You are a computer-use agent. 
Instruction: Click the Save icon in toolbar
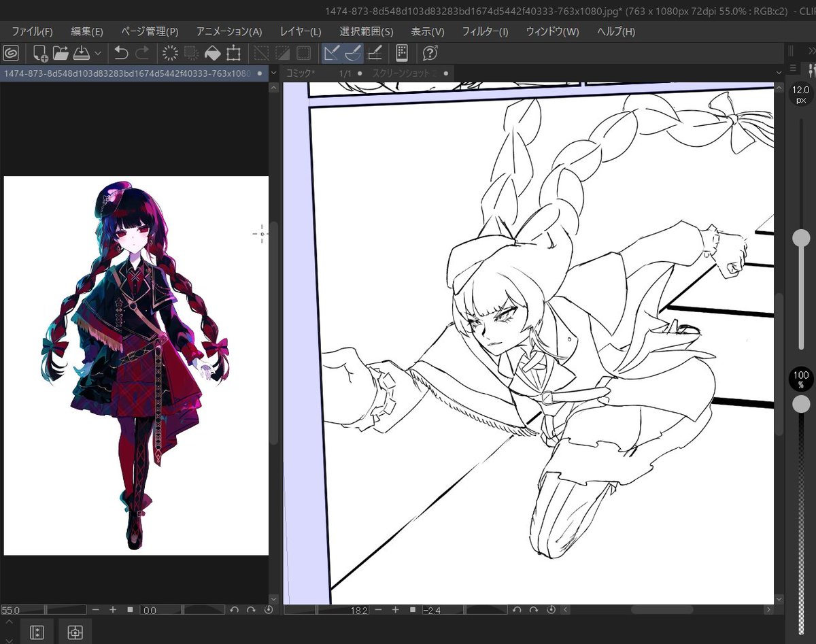click(82, 52)
